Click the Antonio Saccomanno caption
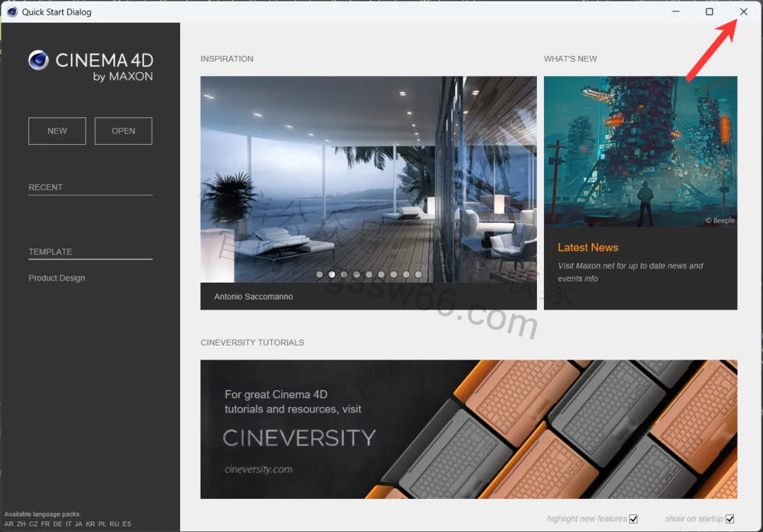This screenshot has width=763, height=532. pos(254,297)
